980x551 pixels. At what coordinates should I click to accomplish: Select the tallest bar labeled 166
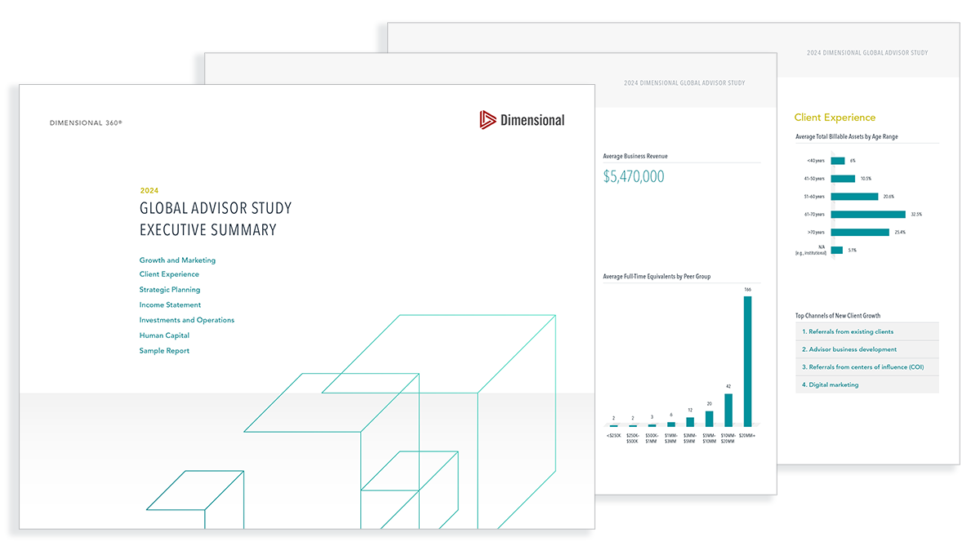click(x=750, y=359)
